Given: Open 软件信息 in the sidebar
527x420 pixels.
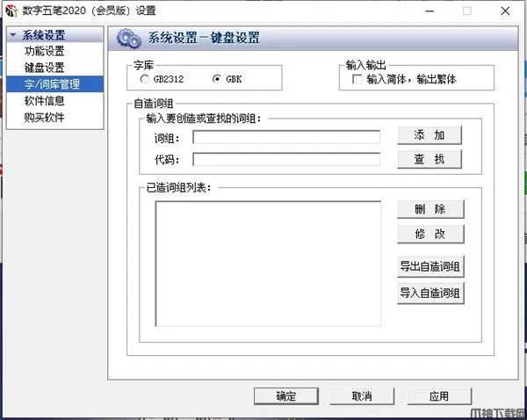Looking at the screenshot, I should coord(44,100).
